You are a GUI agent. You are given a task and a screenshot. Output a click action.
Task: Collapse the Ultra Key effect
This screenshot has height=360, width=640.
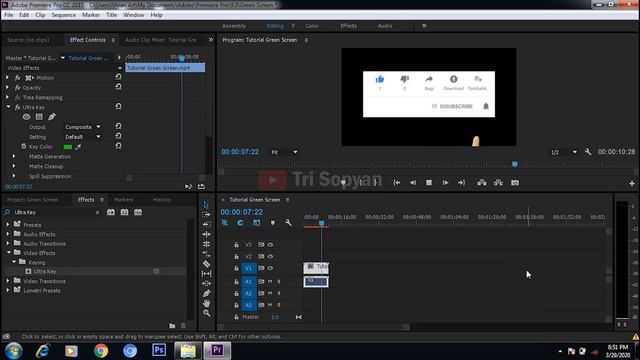click(x=8, y=107)
